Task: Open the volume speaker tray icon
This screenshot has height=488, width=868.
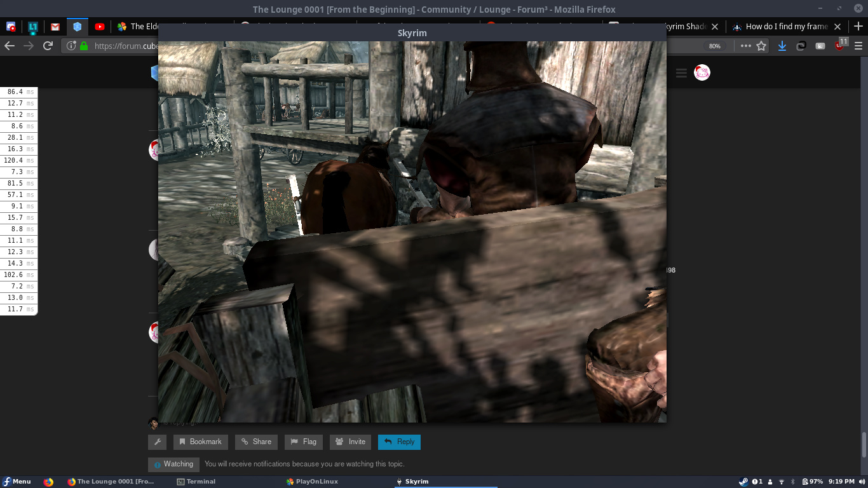Action: tap(861, 482)
